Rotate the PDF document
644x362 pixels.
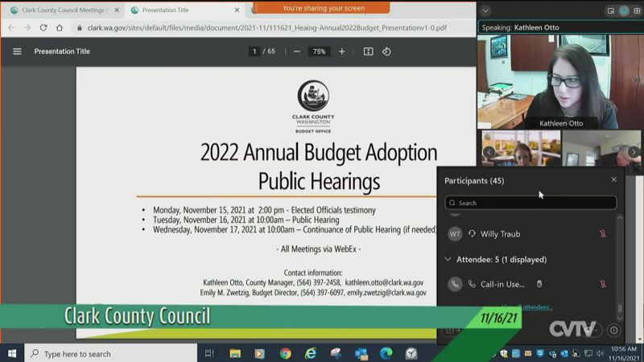click(386, 51)
